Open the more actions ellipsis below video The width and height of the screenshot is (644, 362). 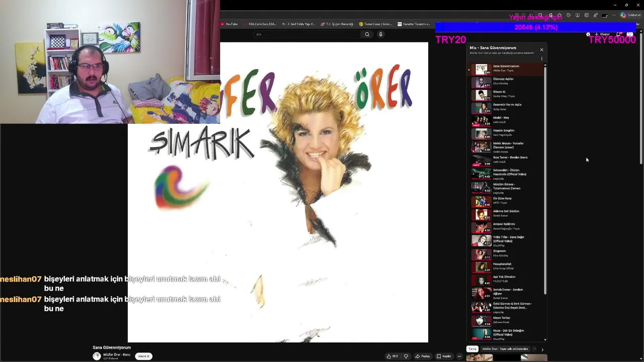pos(459,356)
